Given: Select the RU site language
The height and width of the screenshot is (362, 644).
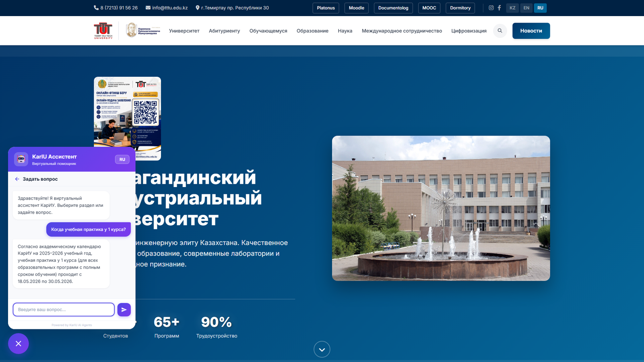Looking at the screenshot, I should point(540,8).
